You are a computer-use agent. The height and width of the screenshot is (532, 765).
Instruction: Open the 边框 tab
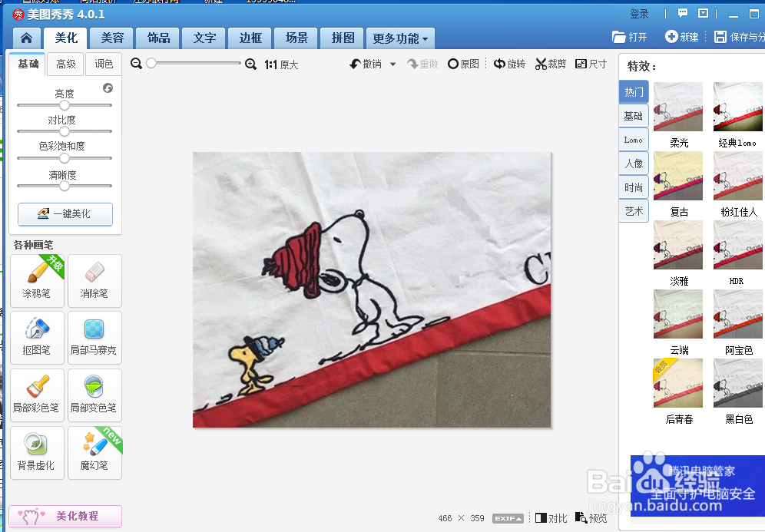point(250,38)
